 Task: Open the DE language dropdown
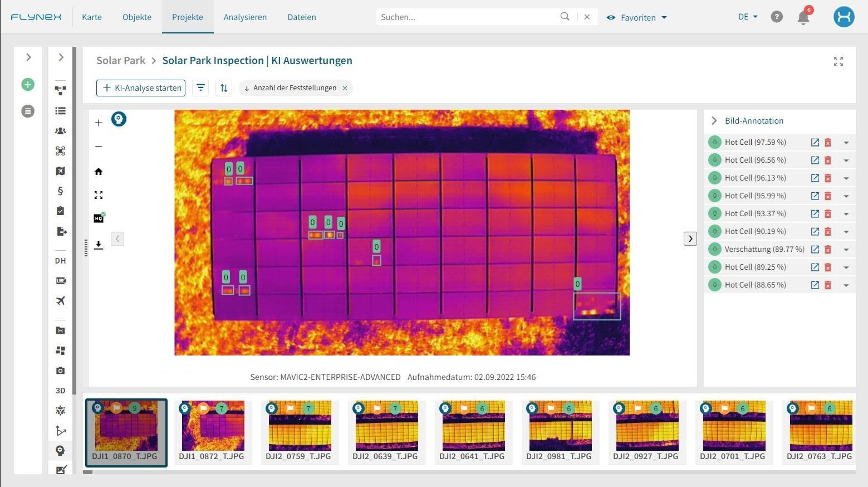tap(747, 17)
